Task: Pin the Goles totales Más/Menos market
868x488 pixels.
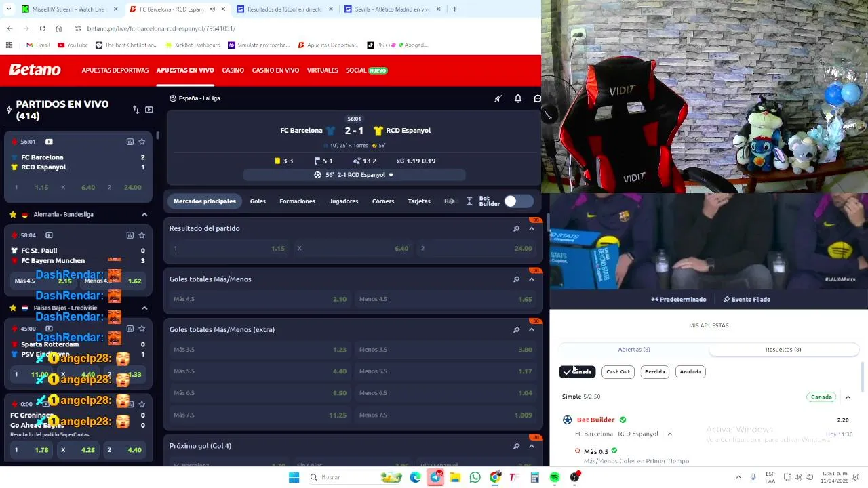Action: (x=516, y=279)
